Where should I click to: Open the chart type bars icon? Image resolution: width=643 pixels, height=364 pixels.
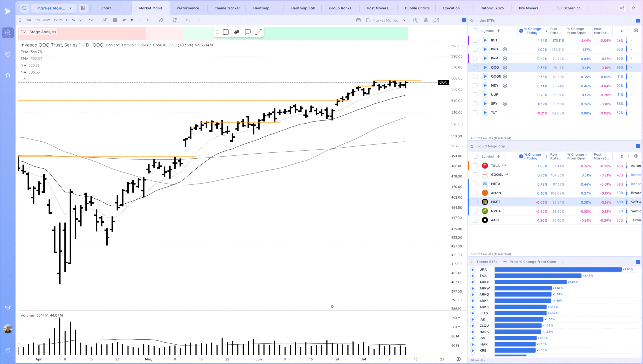coord(91,20)
